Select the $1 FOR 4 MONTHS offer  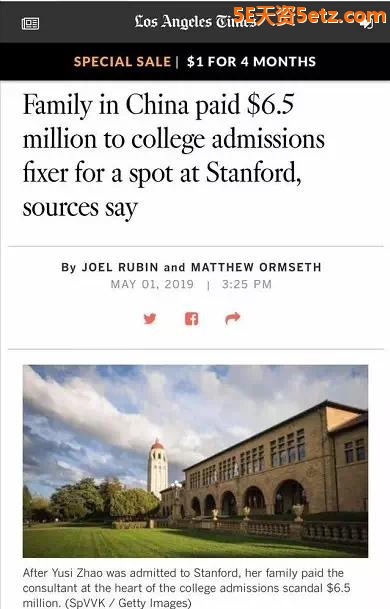tap(251, 62)
